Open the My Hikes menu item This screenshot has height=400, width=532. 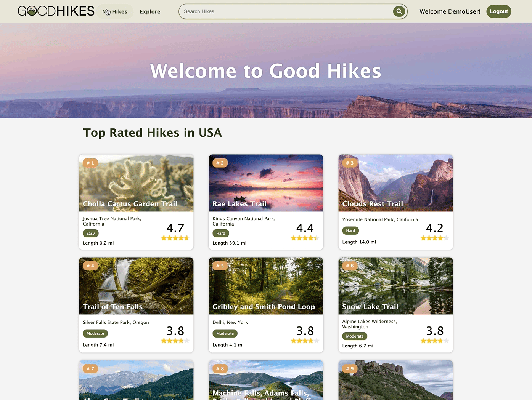[x=115, y=11]
